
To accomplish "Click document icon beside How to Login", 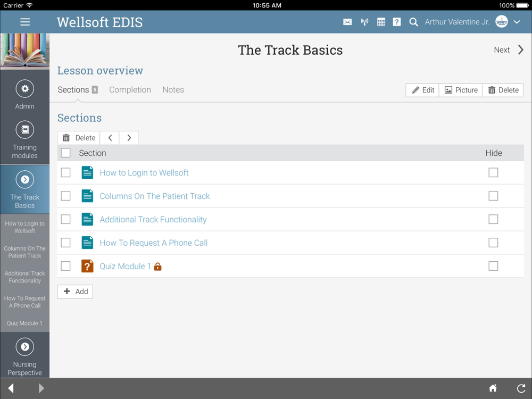I will (87, 173).
